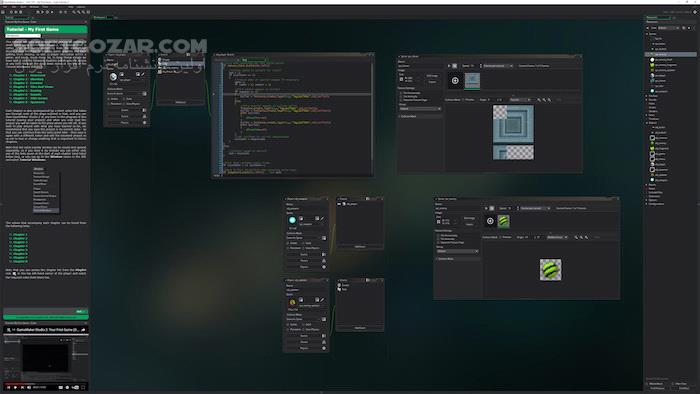Click the first zoom magnifier icon in main toolbar
The width and height of the screenshot is (700, 394).
click(74, 12)
